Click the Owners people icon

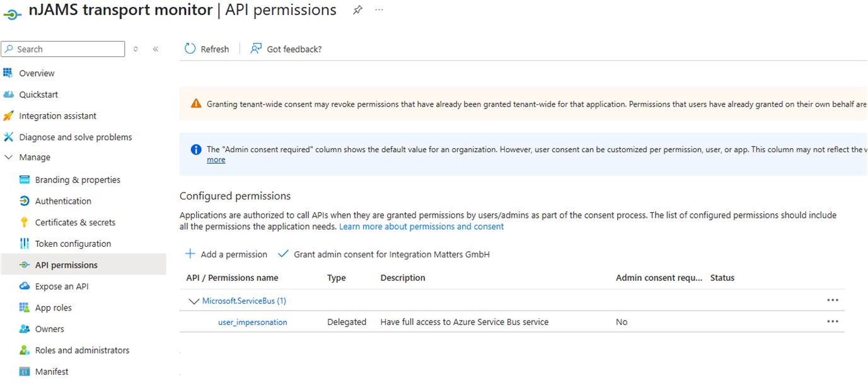pos(25,329)
